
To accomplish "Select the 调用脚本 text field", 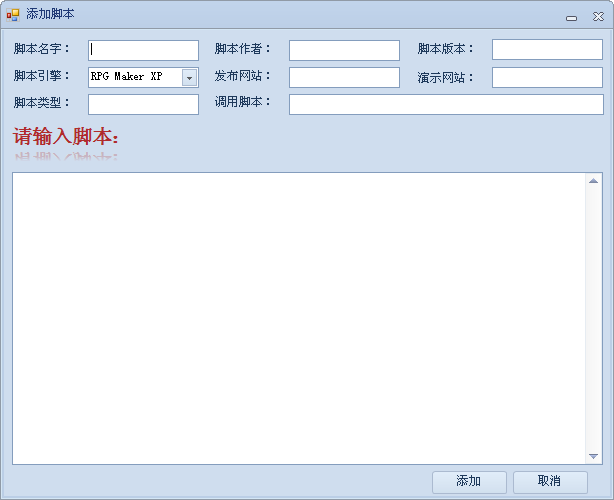I will click(x=446, y=104).
